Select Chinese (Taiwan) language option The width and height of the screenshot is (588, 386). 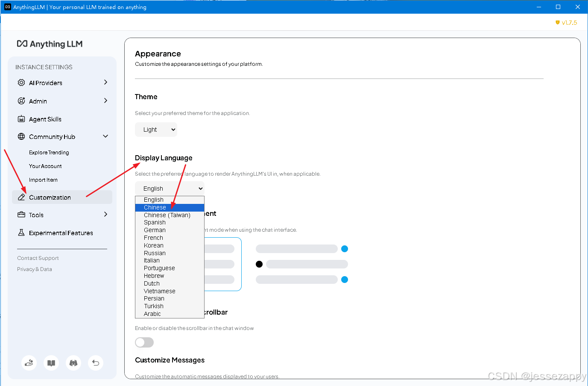170,215
